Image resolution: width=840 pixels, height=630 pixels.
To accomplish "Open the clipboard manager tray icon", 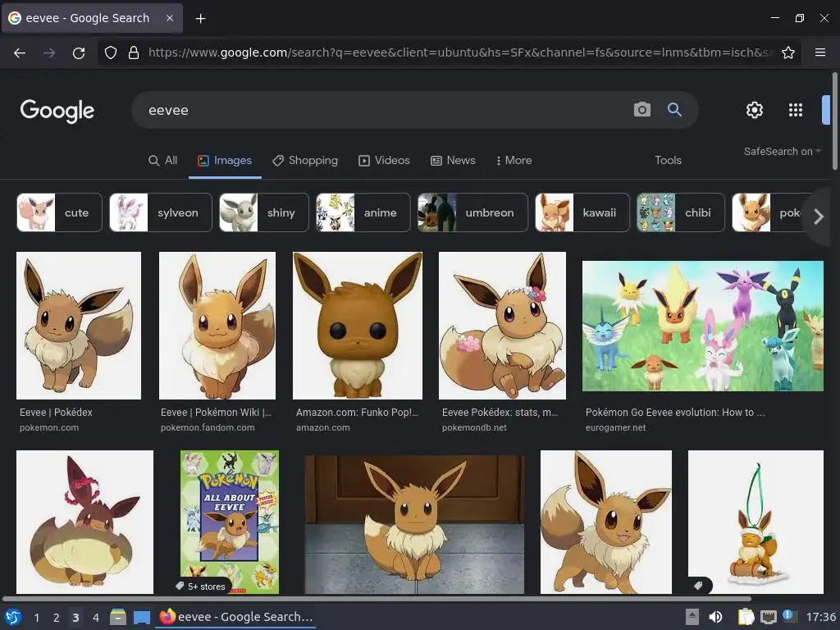I will click(x=745, y=617).
